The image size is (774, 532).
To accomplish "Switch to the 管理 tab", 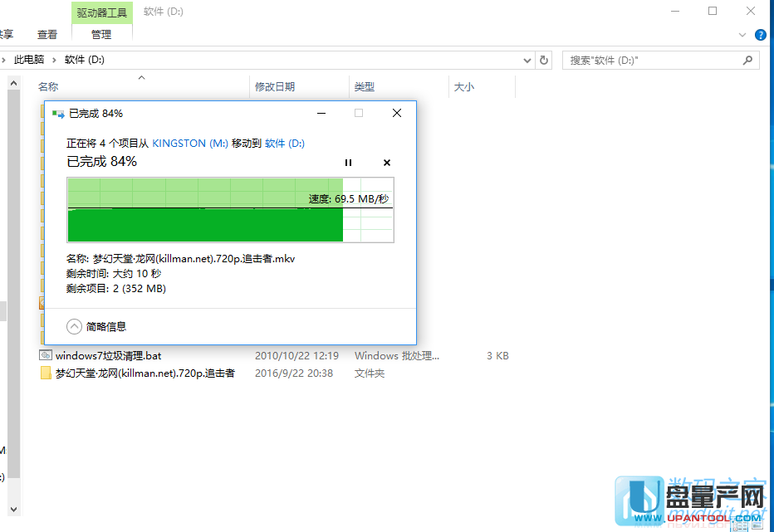I will pyautogui.click(x=101, y=35).
